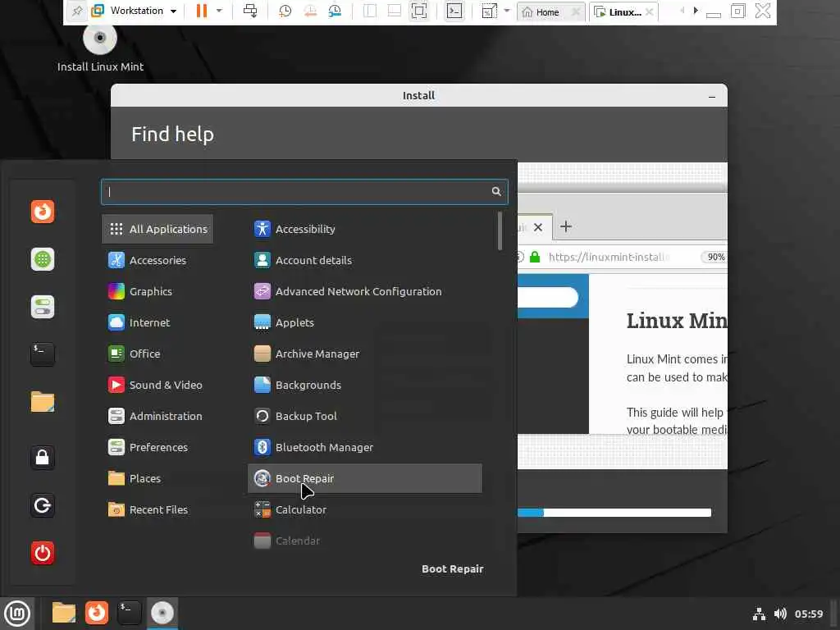840x630 pixels.
Task: Launch Backup Tool
Action: click(365, 416)
